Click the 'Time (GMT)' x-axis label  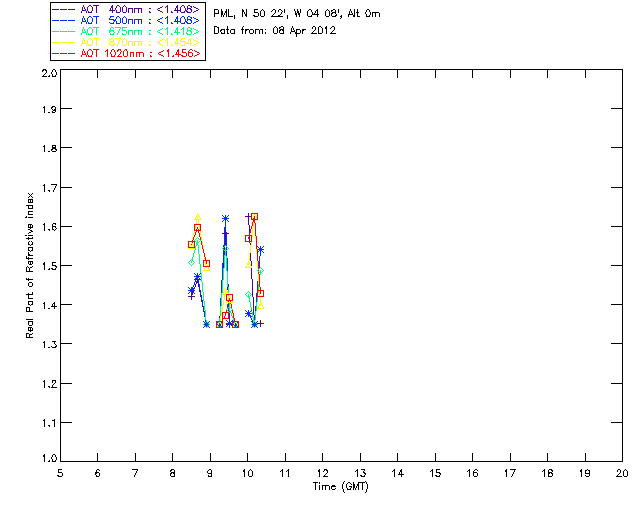click(340, 487)
